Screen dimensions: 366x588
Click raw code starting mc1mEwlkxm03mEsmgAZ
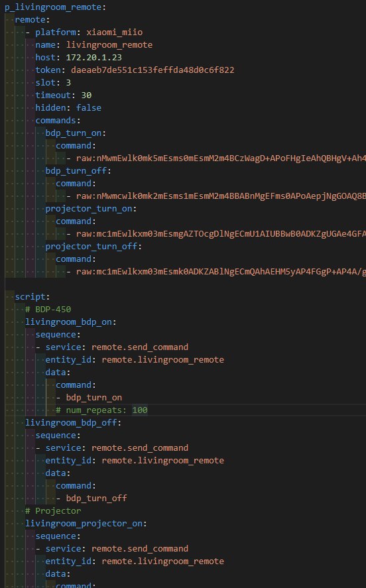221,234
